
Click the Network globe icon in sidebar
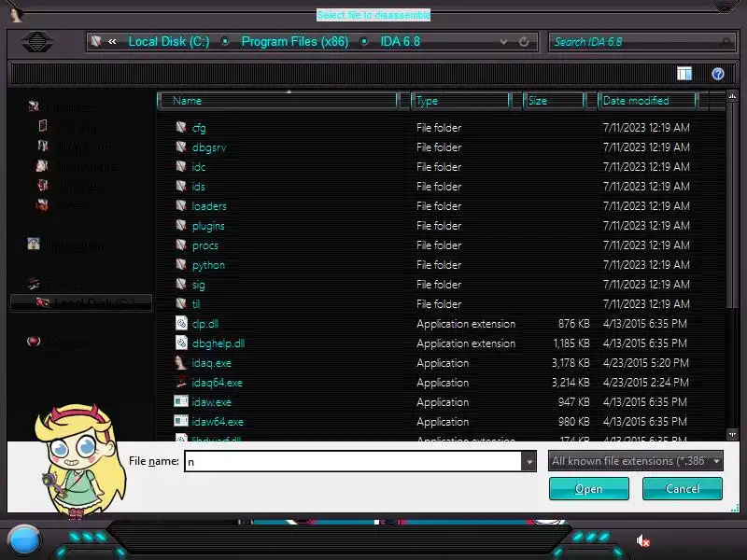tap(34, 341)
